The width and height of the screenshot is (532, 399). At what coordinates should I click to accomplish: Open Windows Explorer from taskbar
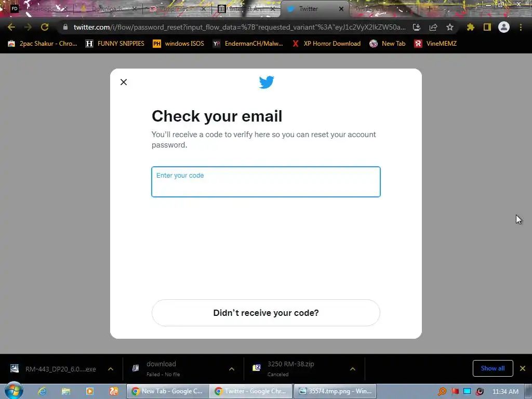tap(66, 391)
